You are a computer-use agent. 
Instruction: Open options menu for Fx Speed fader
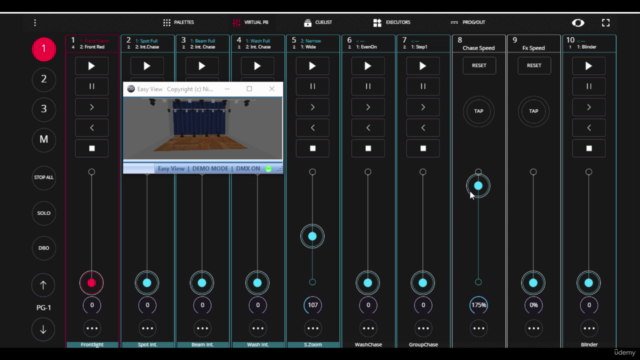pos(534,329)
